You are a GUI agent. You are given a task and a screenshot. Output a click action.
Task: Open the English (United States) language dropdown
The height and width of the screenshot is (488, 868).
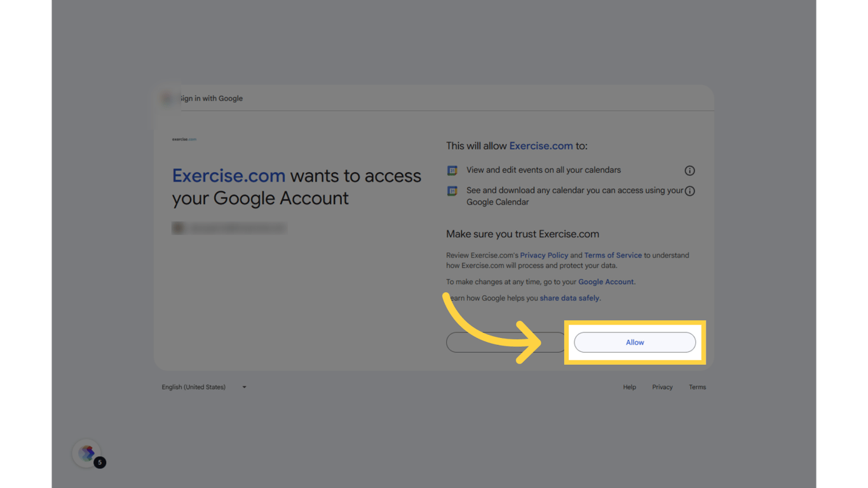coord(194,387)
